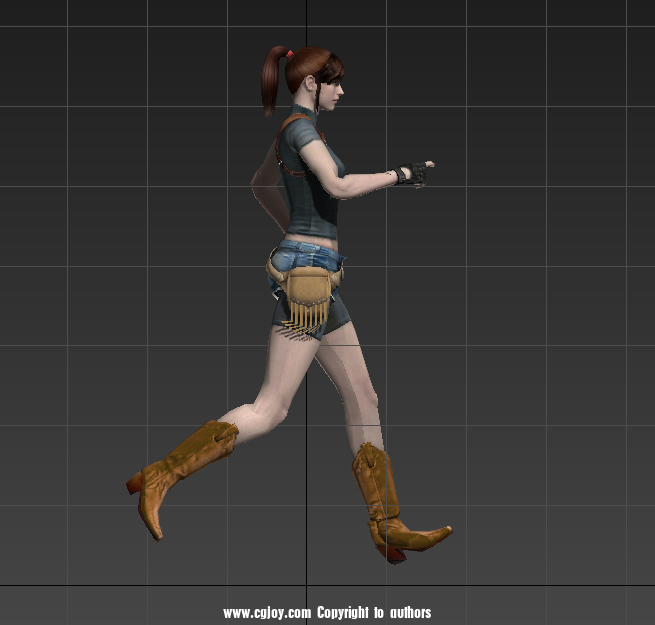Select the pointed toe of front boot
The height and width of the screenshot is (625, 655).
click(x=440, y=532)
